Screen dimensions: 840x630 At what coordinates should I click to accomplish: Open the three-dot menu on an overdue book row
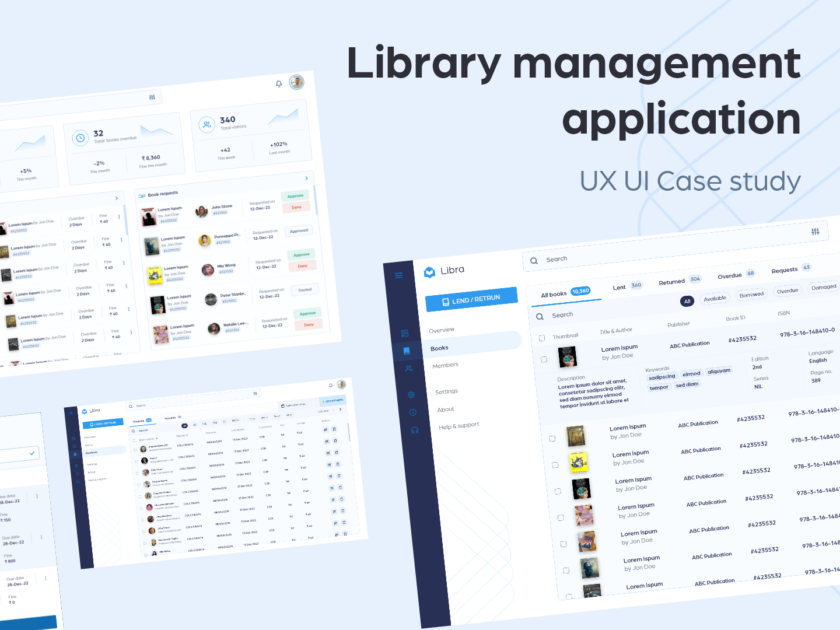click(x=119, y=217)
